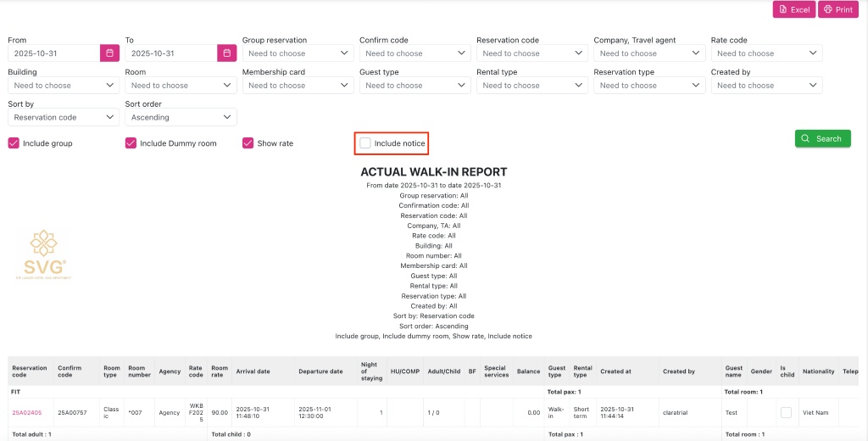Disable the Show rate checkbox

[248, 143]
